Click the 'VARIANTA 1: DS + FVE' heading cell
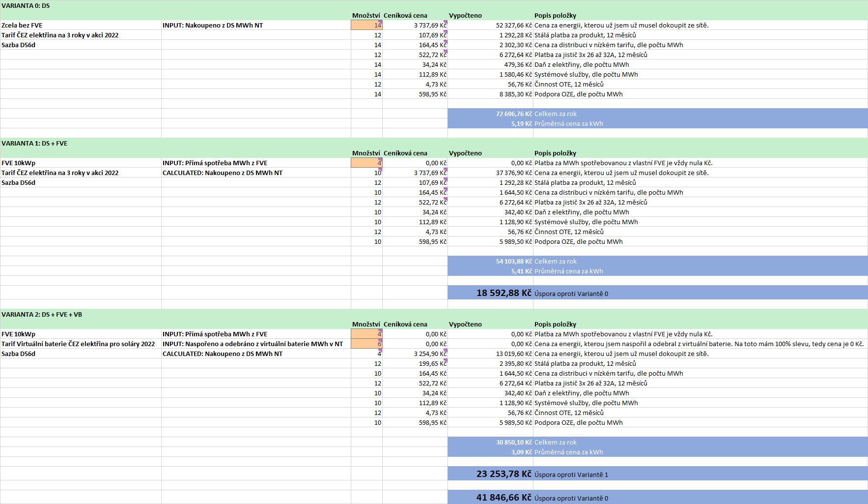Viewport: 868px width, 504px height. [34, 143]
